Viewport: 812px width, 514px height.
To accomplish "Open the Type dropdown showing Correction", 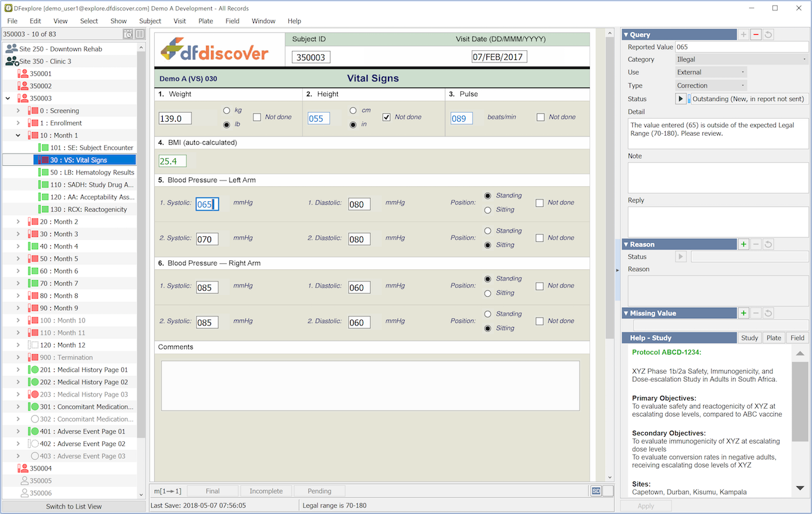I will [x=710, y=86].
